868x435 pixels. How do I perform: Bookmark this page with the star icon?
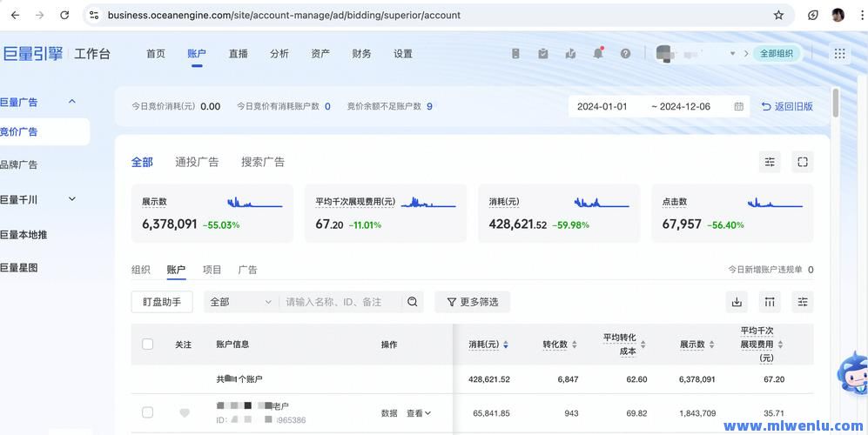pos(778,15)
